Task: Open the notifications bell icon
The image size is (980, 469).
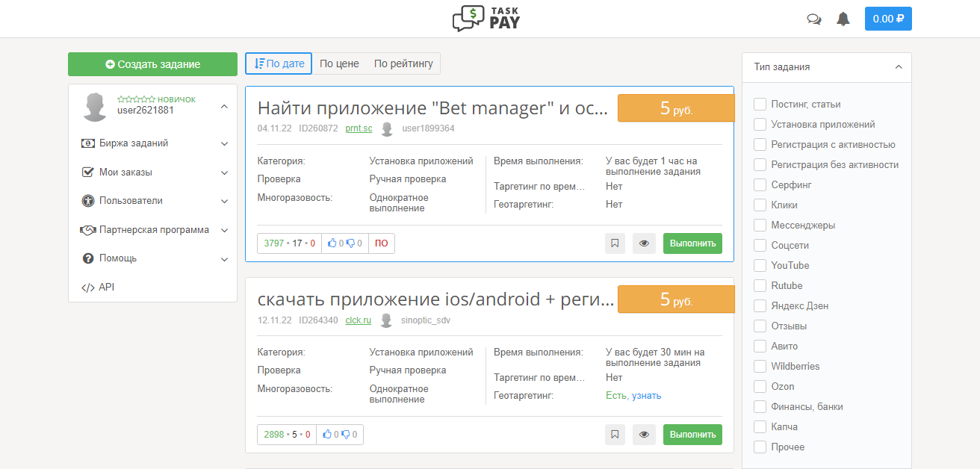Action: 843,19
